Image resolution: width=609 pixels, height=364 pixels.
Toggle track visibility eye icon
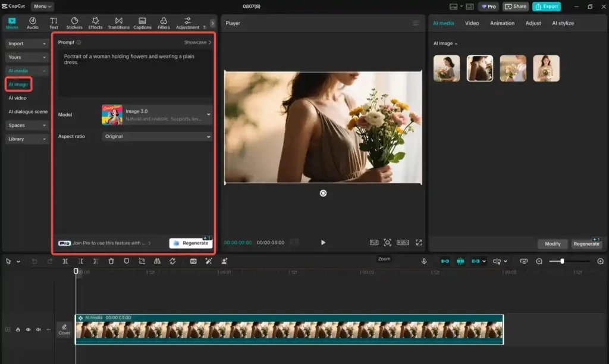click(x=28, y=330)
